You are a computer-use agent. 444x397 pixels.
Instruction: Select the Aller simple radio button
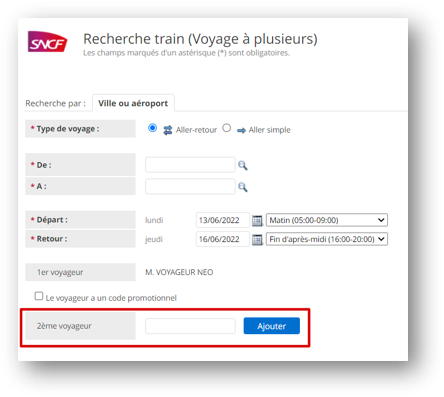click(227, 128)
